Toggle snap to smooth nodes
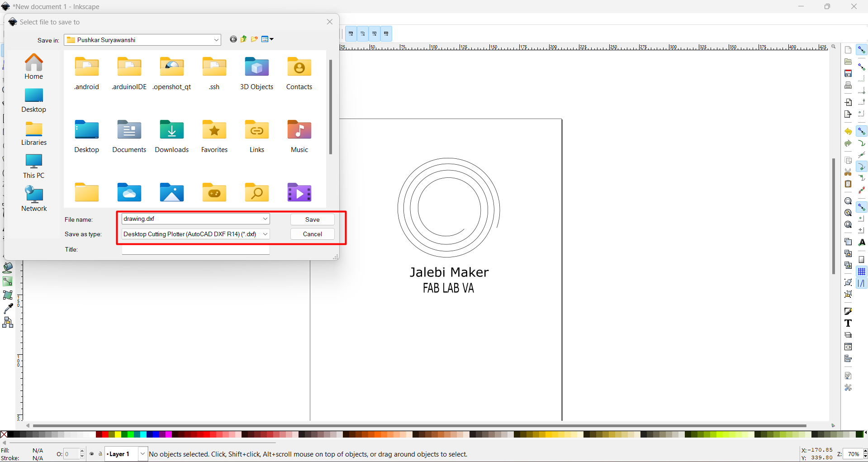868x462 pixels. point(862,178)
